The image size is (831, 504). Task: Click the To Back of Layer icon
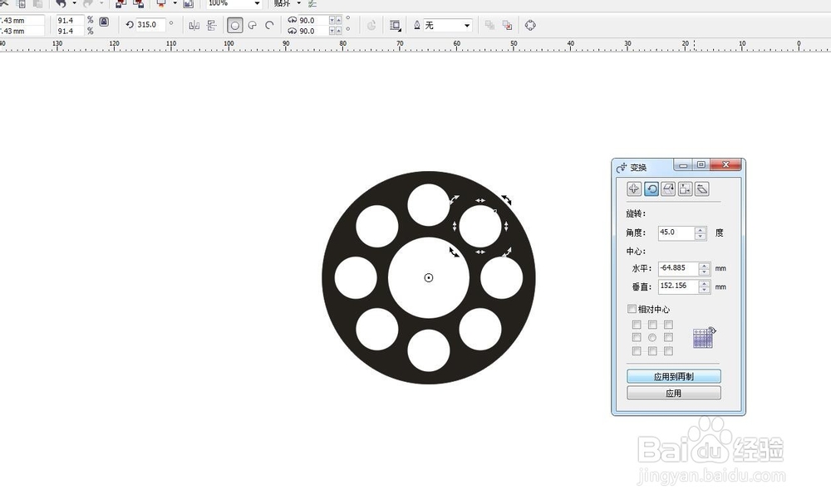(x=507, y=25)
